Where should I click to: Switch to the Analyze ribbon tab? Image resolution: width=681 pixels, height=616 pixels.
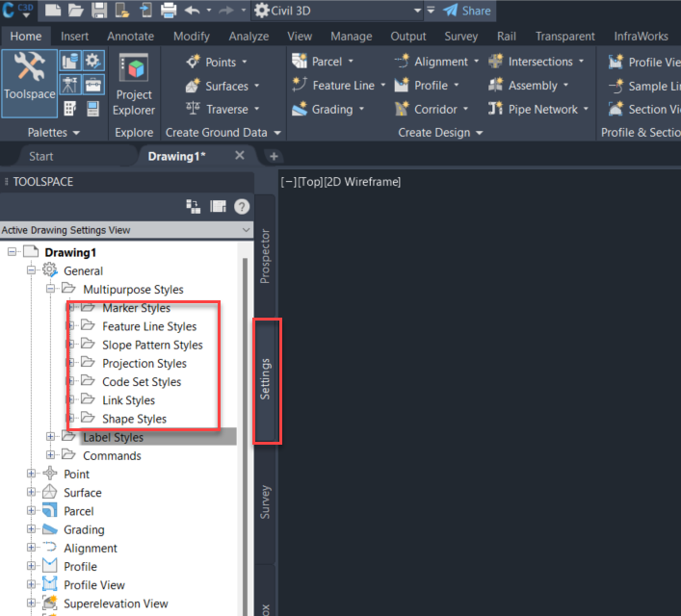249,36
